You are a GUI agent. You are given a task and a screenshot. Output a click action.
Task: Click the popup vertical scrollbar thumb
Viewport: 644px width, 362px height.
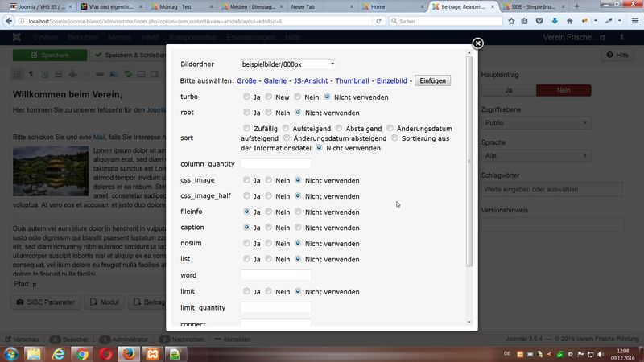(x=469, y=162)
